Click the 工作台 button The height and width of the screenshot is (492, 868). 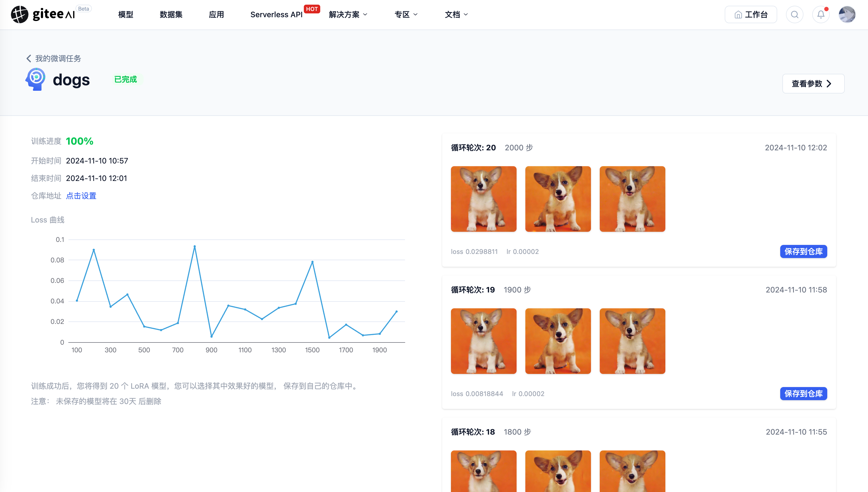pos(751,14)
